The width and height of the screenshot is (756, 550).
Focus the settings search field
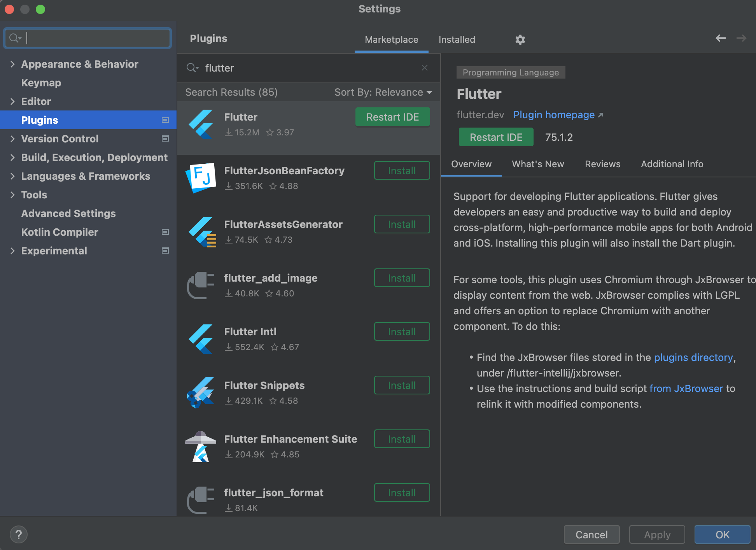click(x=87, y=38)
